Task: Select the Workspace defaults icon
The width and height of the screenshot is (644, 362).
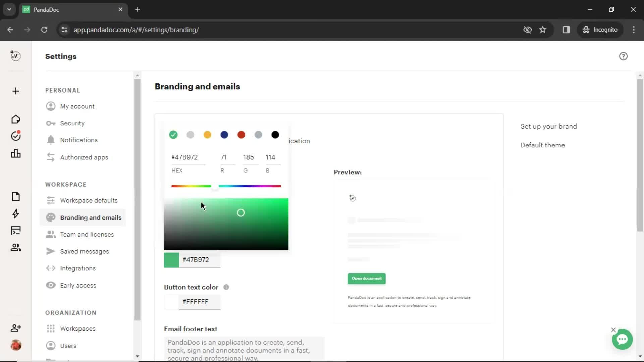Action: coord(50,201)
